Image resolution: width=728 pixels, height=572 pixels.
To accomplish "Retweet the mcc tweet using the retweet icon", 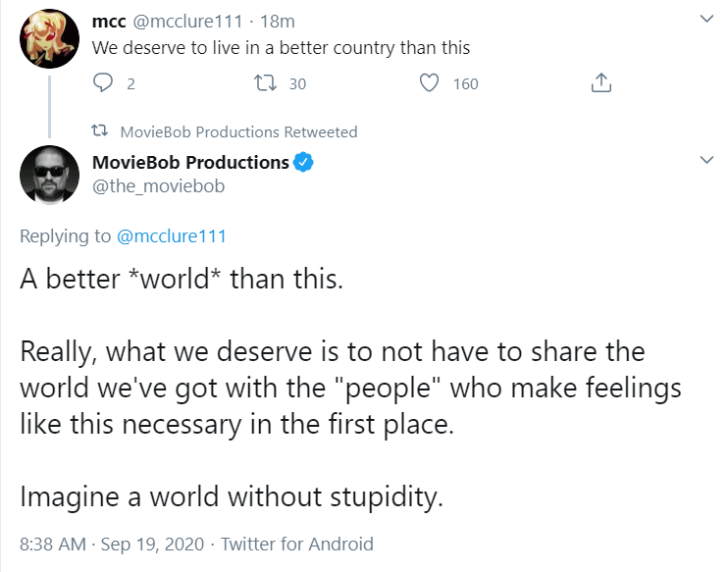I will click(x=264, y=83).
